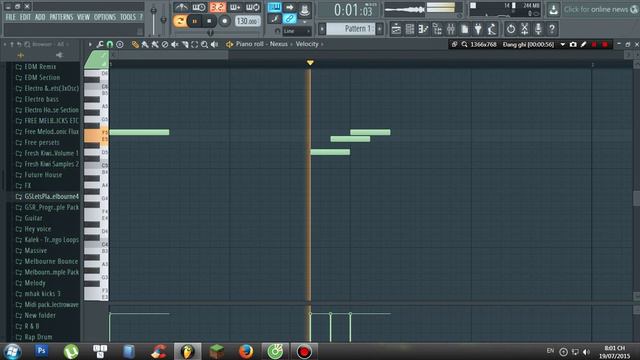Open the undo history circular arrow icon

511,29
